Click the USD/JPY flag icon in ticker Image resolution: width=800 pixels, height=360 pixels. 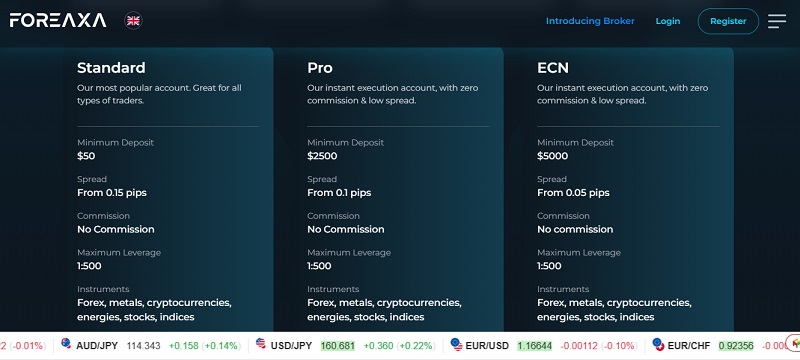pos(261,344)
